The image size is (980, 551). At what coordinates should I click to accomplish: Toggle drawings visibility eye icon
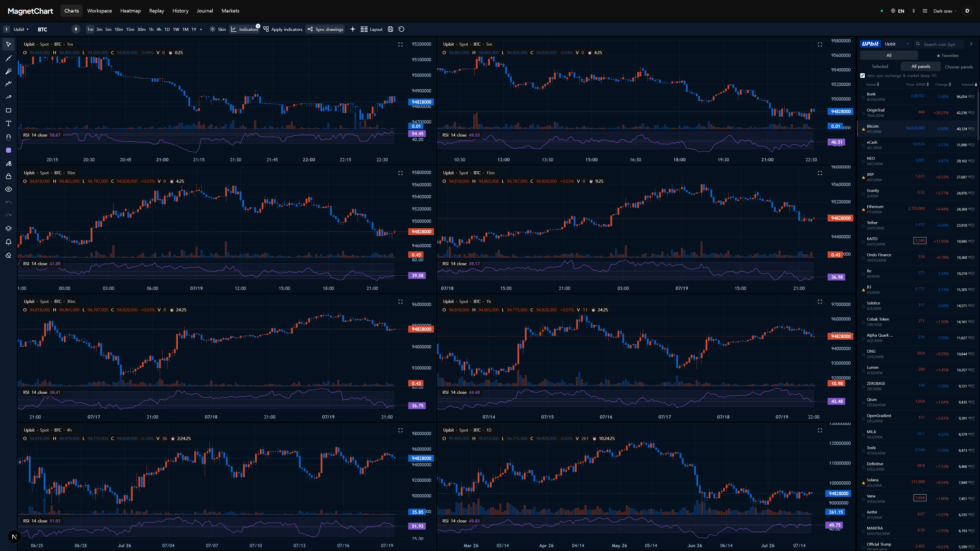8,189
